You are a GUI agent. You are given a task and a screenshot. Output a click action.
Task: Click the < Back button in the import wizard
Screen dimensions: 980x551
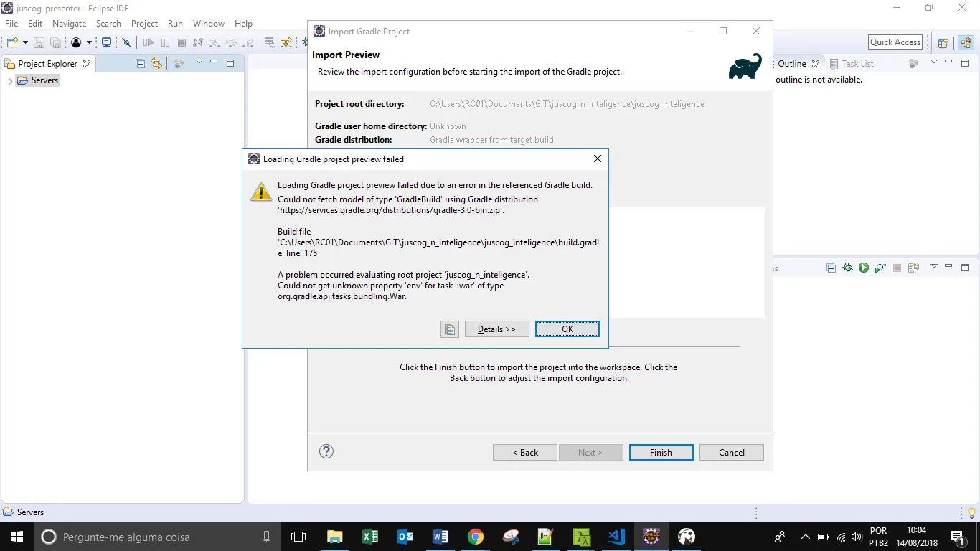(x=525, y=453)
